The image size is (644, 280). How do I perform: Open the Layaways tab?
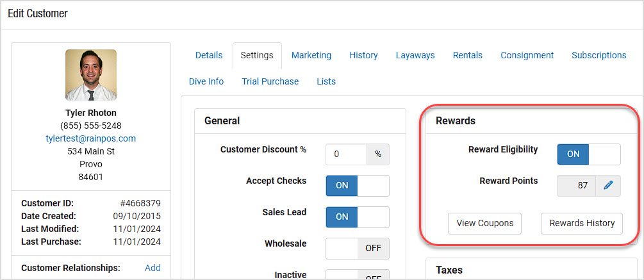(x=415, y=55)
